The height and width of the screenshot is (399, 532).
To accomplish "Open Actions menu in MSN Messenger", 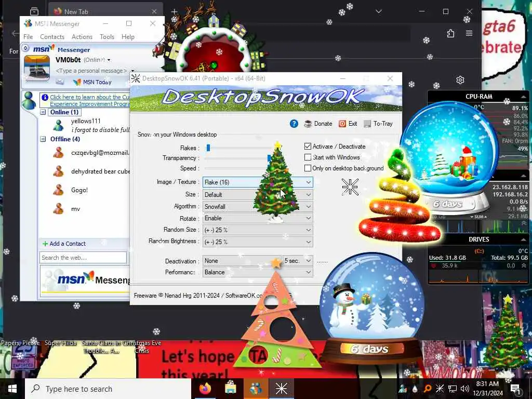I will point(82,37).
